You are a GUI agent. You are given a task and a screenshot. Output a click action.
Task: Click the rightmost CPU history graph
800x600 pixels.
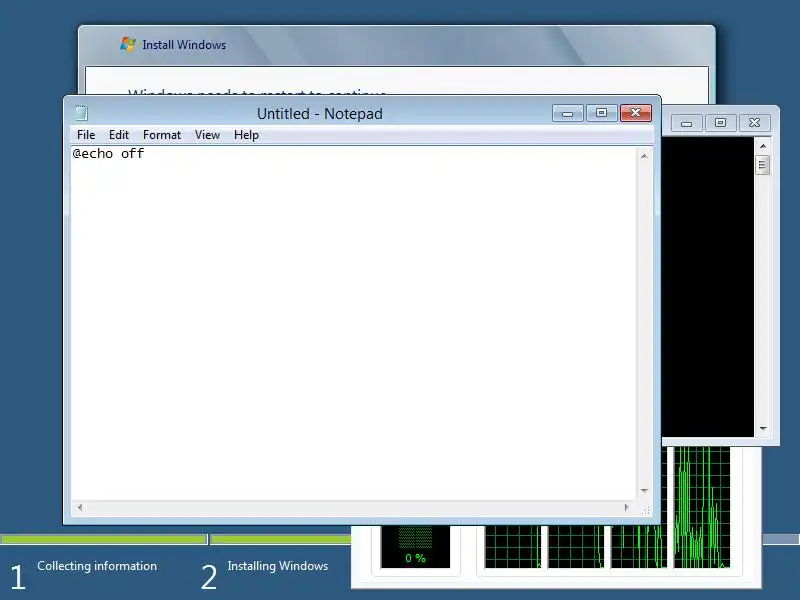(702, 508)
